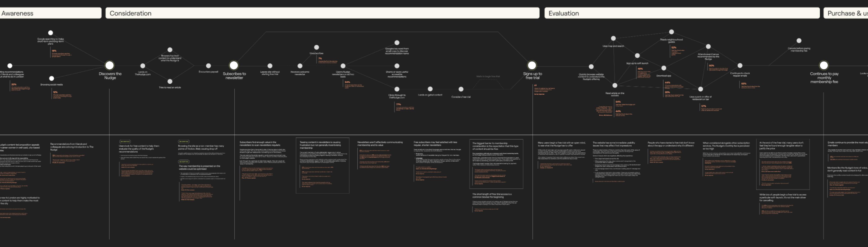Viewport: 868px width, 247px height.
Task: Select the 'Download app' node circle
Action: point(663,68)
